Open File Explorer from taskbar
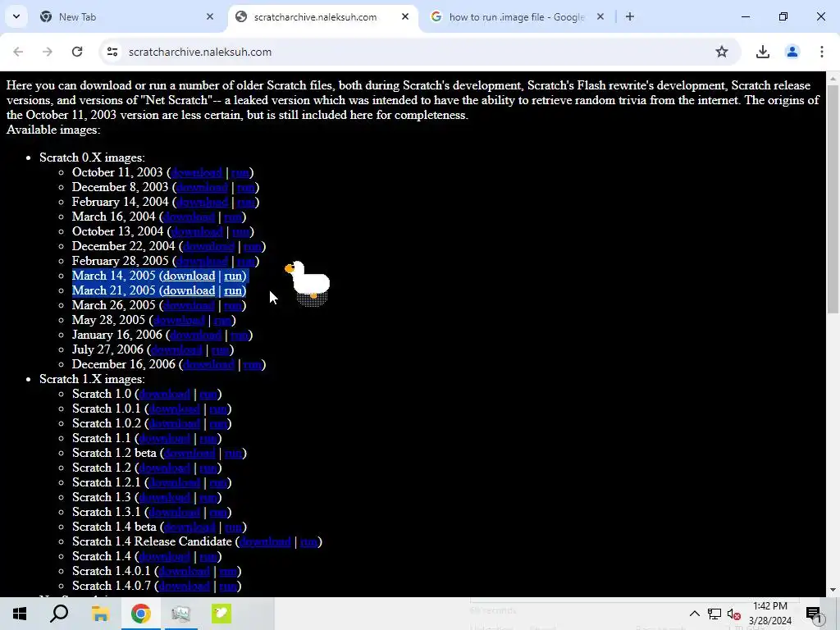Image resolution: width=840 pixels, height=630 pixels. [x=100, y=614]
